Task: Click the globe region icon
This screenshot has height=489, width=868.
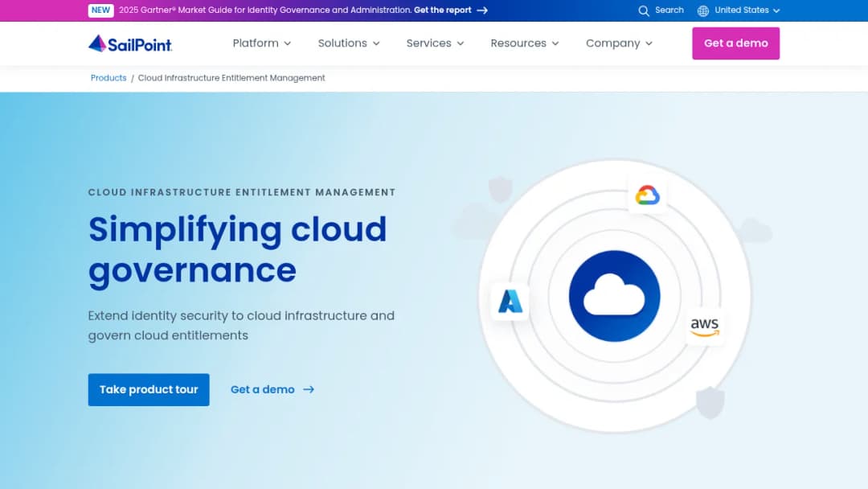Action: (703, 10)
